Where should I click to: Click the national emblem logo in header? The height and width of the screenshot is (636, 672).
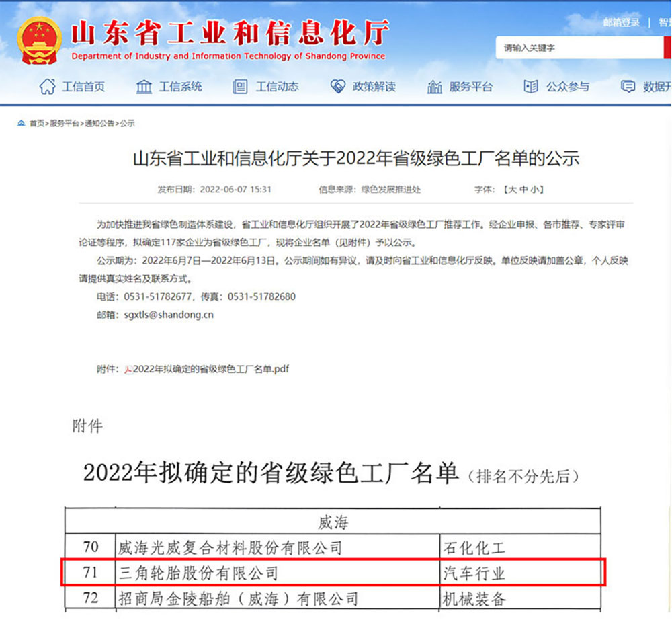pyautogui.click(x=39, y=41)
